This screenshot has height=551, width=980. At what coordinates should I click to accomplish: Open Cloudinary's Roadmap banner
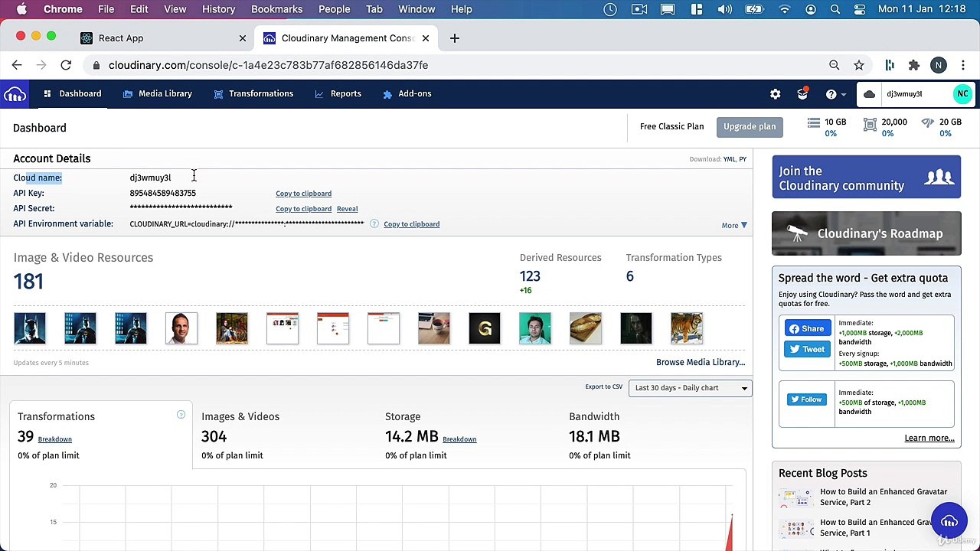[866, 233]
